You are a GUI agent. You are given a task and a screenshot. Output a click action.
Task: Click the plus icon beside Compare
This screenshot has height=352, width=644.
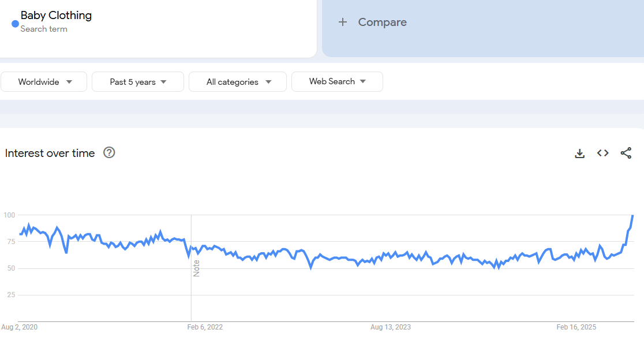(343, 23)
